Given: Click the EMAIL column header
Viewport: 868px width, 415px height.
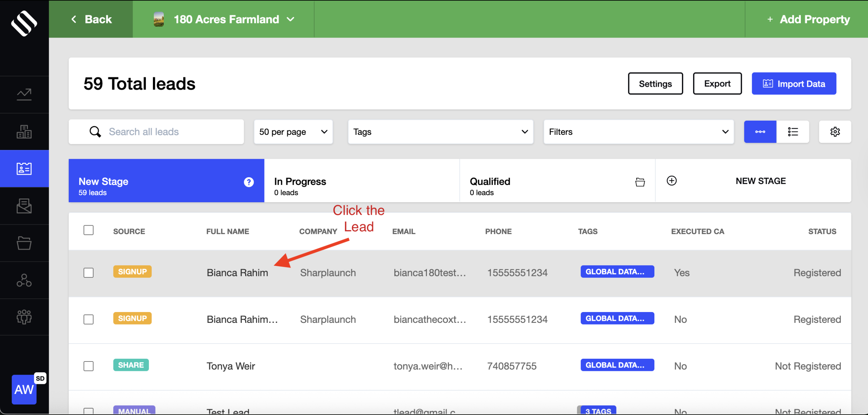Looking at the screenshot, I should pyautogui.click(x=403, y=232).
